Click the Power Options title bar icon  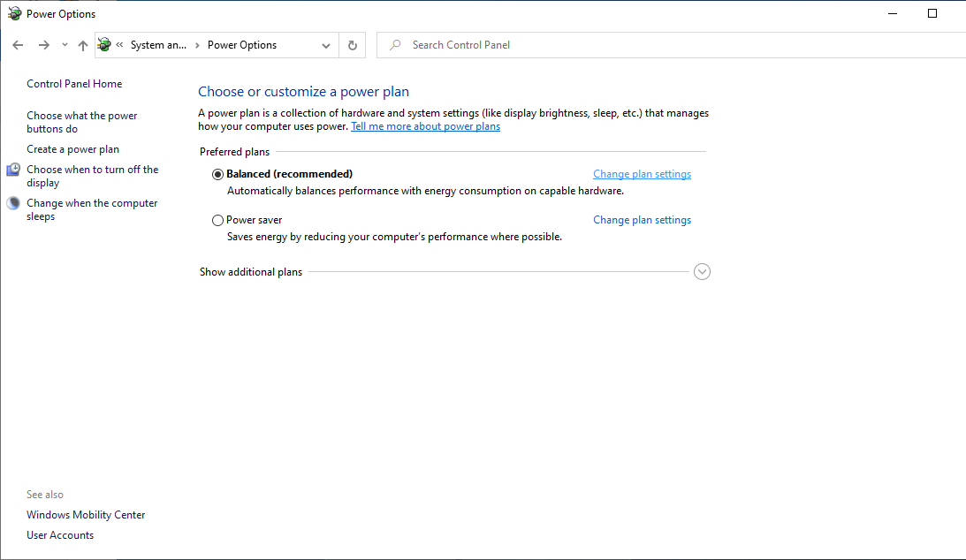pyautogui.click(x=14, y=13)
